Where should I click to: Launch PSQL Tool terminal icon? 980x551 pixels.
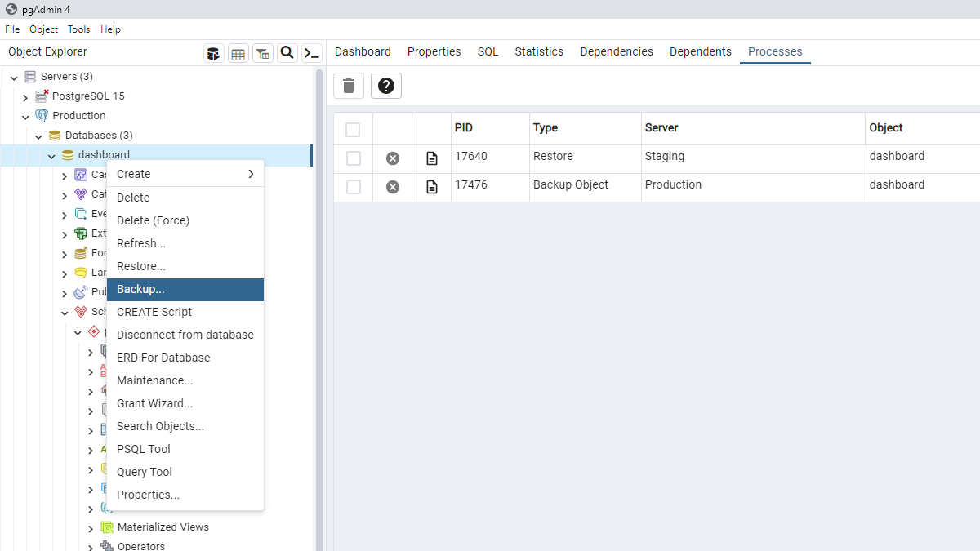312,54
